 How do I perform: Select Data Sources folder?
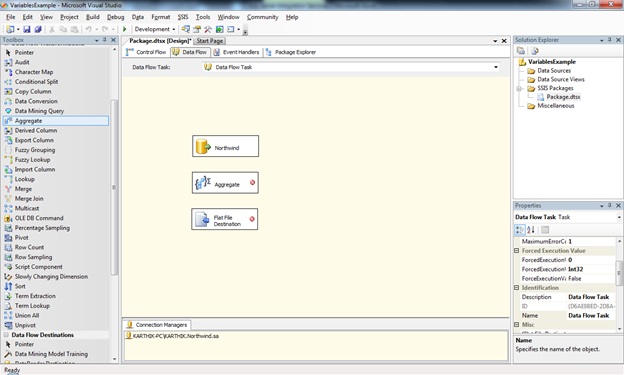click(x=554, y=71)
